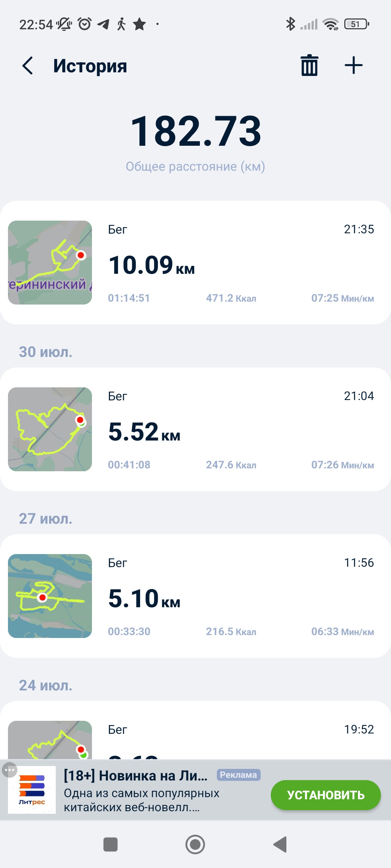Tap the 07:26 Мин/км pace value
The width and height of the screenshot is (391, 868).
pos(342,465)
